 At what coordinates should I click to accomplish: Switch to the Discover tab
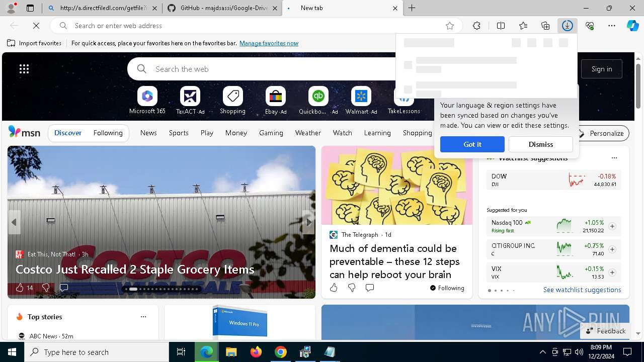[68, 133]
